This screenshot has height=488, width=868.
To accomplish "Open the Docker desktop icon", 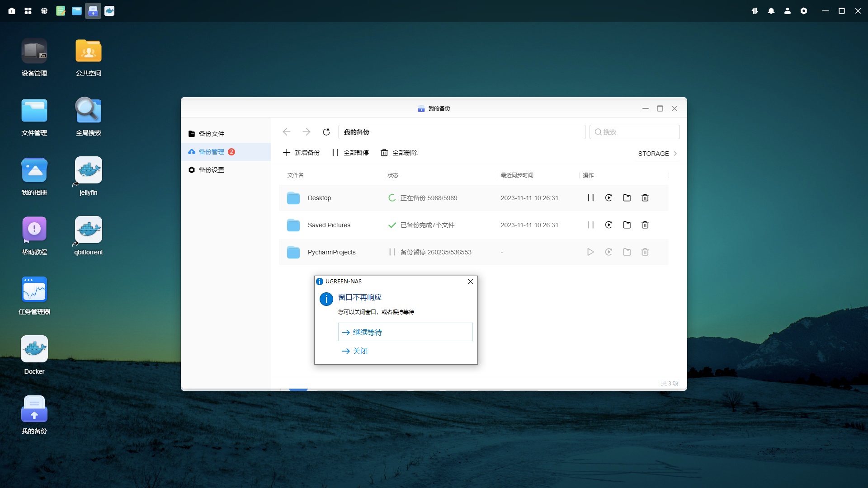I will tap(34, 349).
